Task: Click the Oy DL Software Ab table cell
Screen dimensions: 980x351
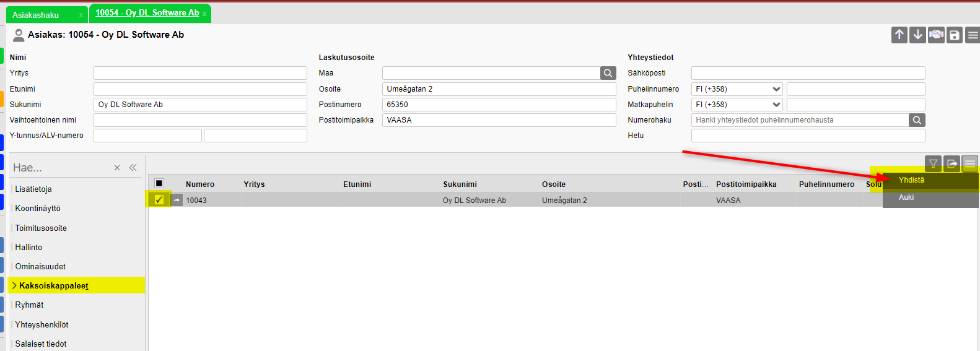Action: pyautogui.click(x=475, y=201)
